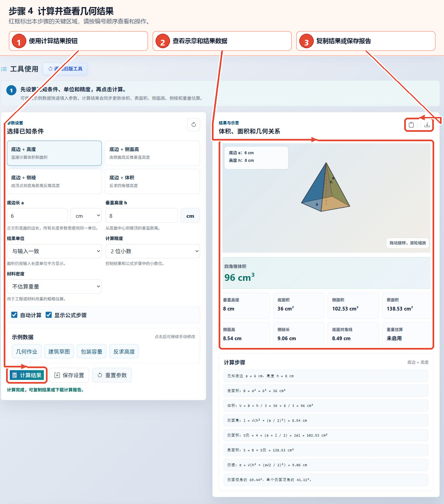This screenshot has height=504, width=444.
Task: Click the 重量估算 未启用 result card
Action: click(407, 334)
